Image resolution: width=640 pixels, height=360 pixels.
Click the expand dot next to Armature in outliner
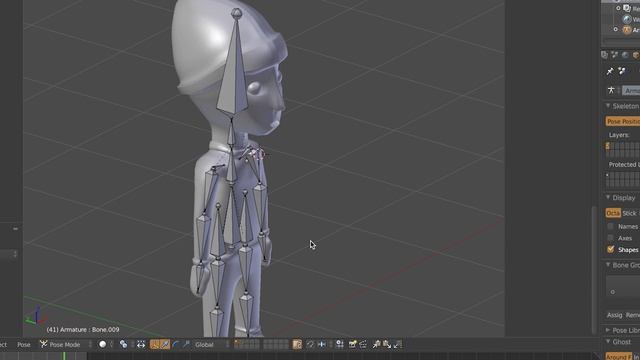click(616, 30)
